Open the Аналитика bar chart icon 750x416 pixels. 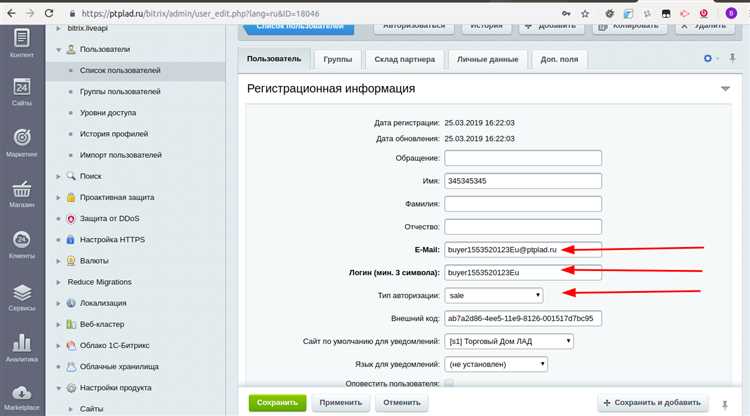coord(22,348)
